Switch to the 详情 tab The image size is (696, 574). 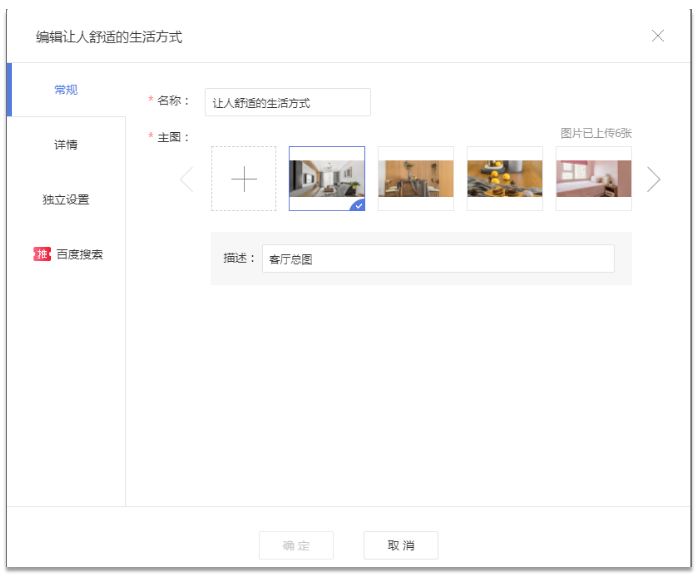click(x=66, y=145)
